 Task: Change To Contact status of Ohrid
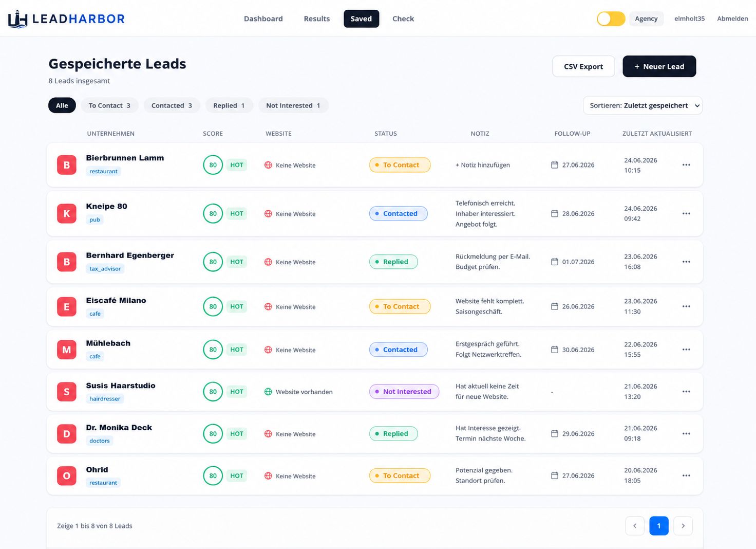[400, 475]
